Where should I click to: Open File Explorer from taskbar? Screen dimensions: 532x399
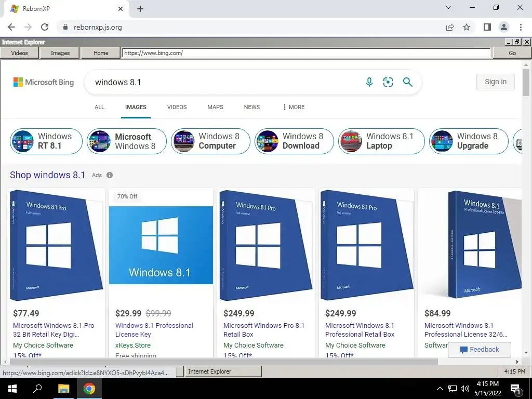pos(63,389)
